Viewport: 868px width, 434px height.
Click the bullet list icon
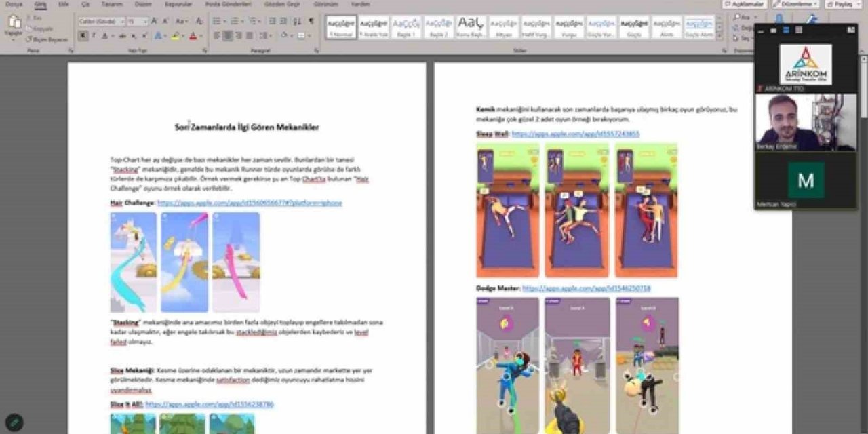coord(218,21)
